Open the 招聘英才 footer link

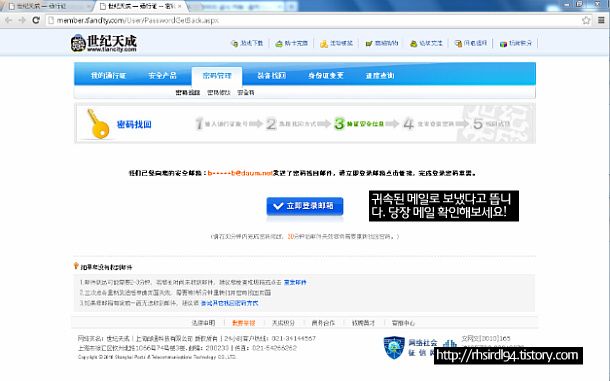(363, 323)
